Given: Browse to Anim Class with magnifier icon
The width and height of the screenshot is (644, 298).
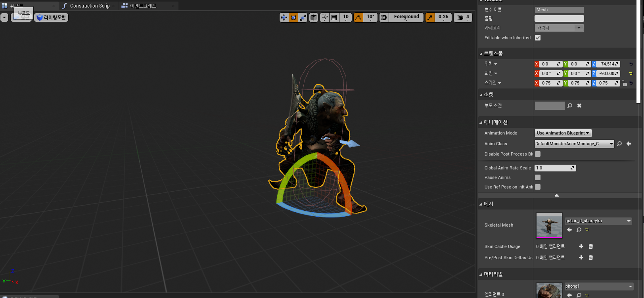Looking at the screenshot, I should 619,144.
